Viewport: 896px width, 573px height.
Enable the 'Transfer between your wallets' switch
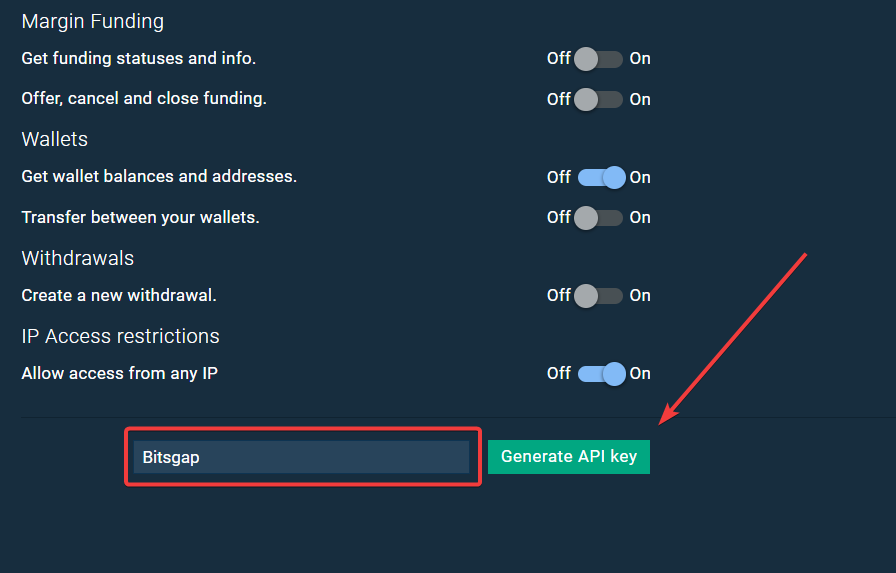(x=599, y=217)
